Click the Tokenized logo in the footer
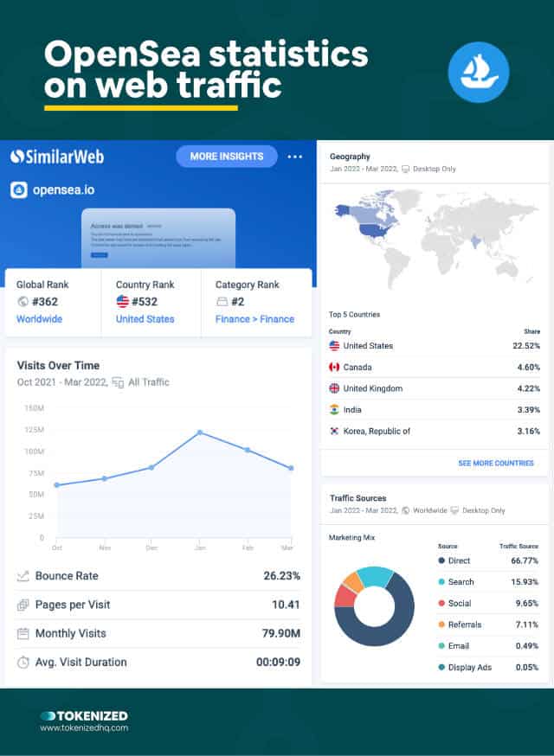 point(84,715)
